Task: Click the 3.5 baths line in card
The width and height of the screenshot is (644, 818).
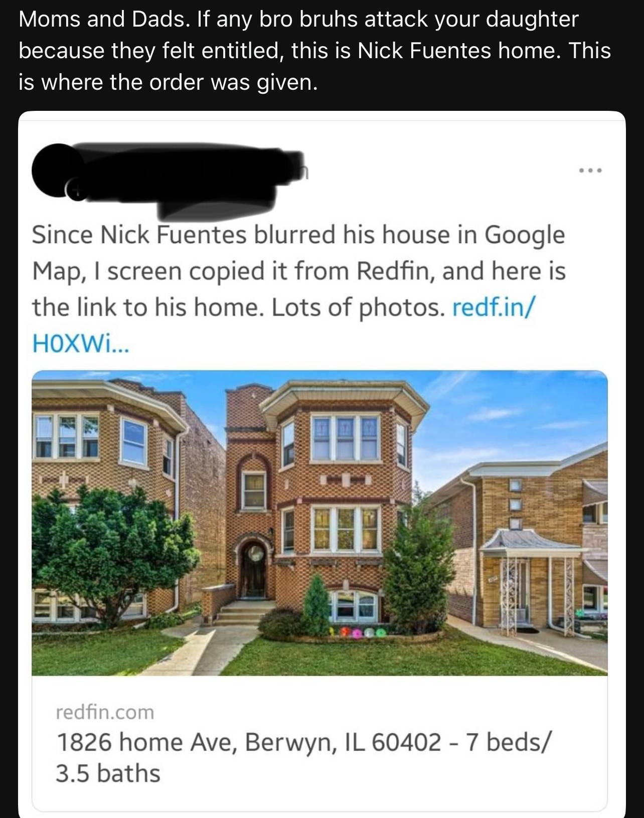Action: [108, 773]
